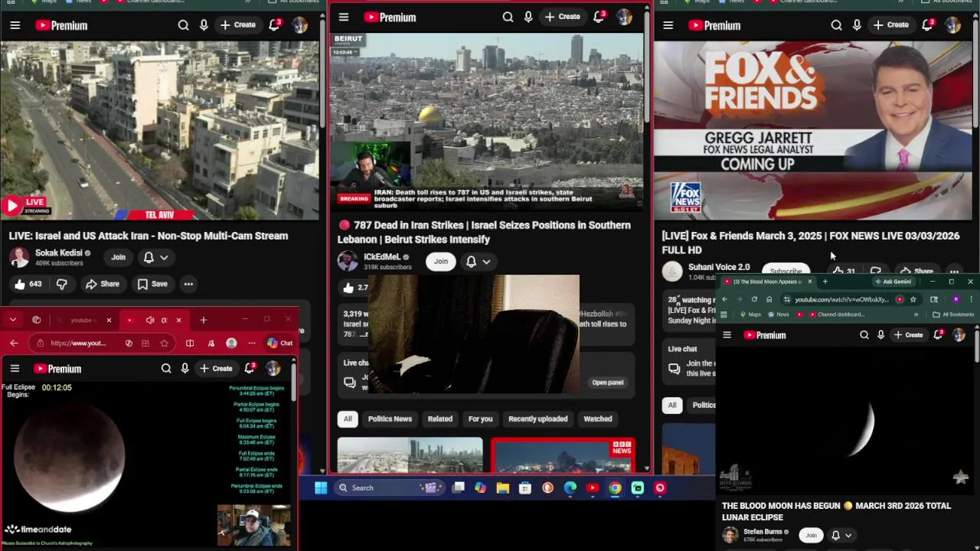The height and width of the screenshot is (551, 980).
Task: Open All Bookmarks folder in Blood Moon window
Action: [952, 315]
